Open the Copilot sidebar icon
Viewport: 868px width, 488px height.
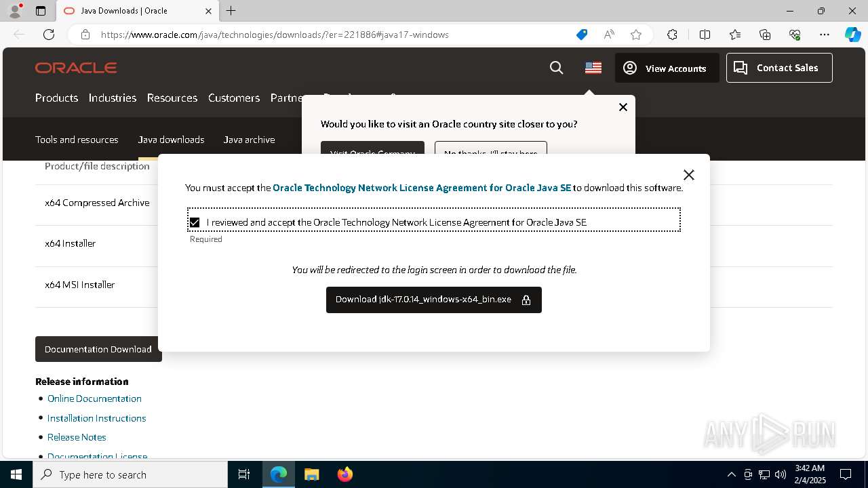click(x=853, y=35)
